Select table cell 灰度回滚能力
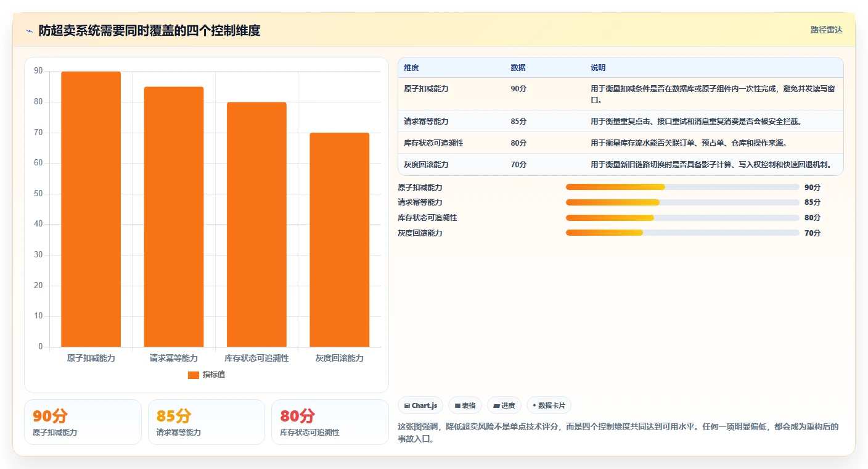 (x=426, y=164)
